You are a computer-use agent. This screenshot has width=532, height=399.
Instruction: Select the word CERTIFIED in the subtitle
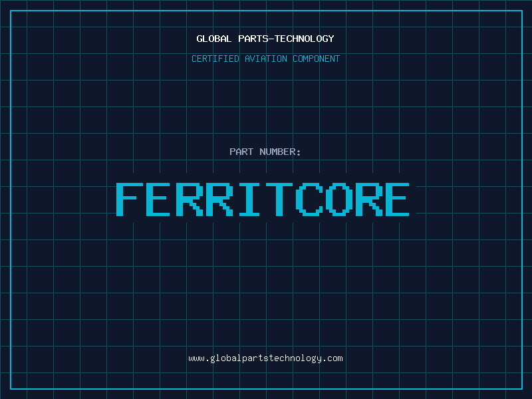click(x=215, y=59)
